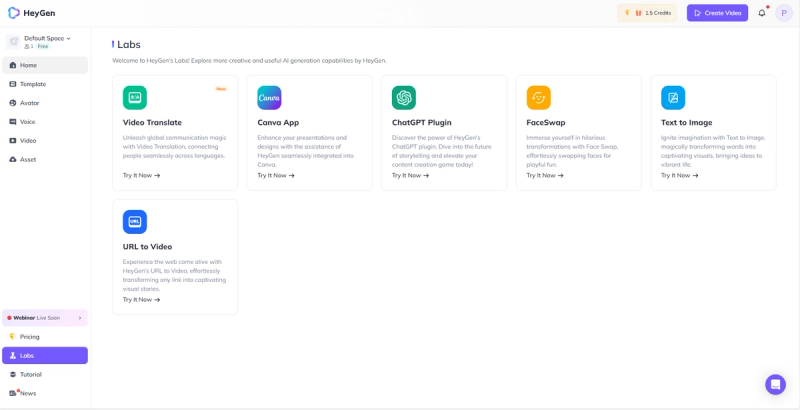This screenshot has width=800, height=410.
Task: Open Asset in the sidebar
Action: click(x=45, y=160)
